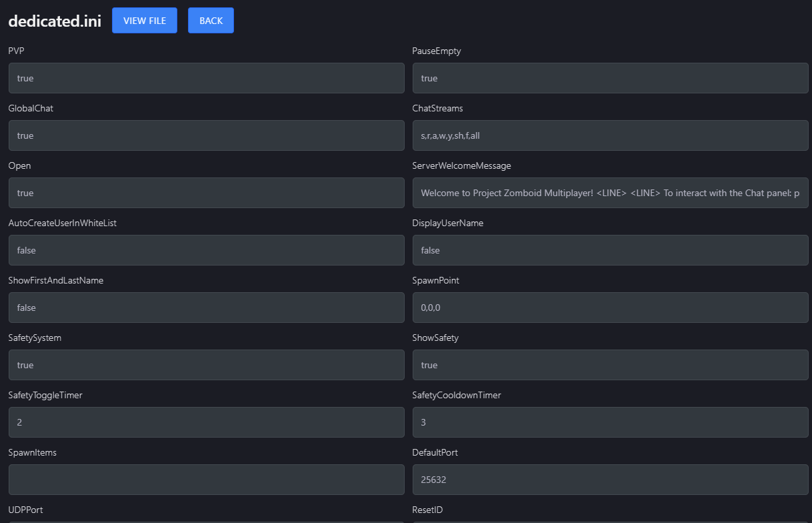The height and width of the screenshot is (523, 812).
Task: Edit the ServerWelcomeMessage text field
Action: pos(610,193)
